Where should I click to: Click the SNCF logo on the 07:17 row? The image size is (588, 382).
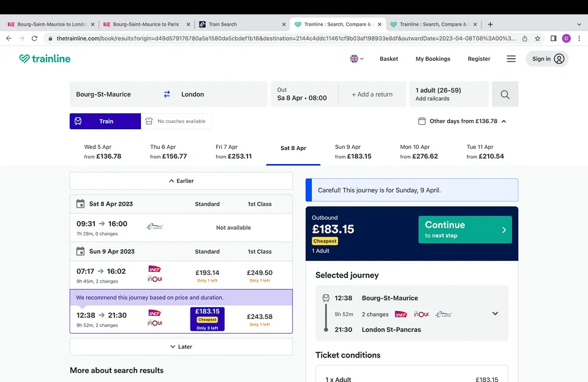click(x=154, y=269)
